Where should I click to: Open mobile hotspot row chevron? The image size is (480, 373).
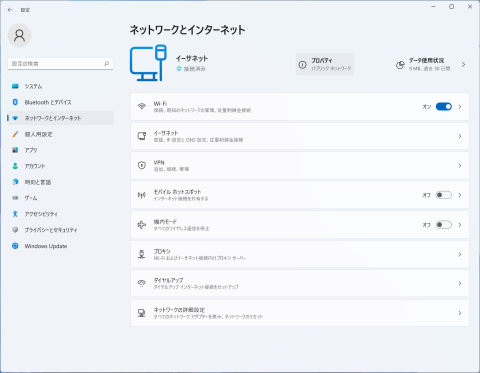click(x=460, y=195)
